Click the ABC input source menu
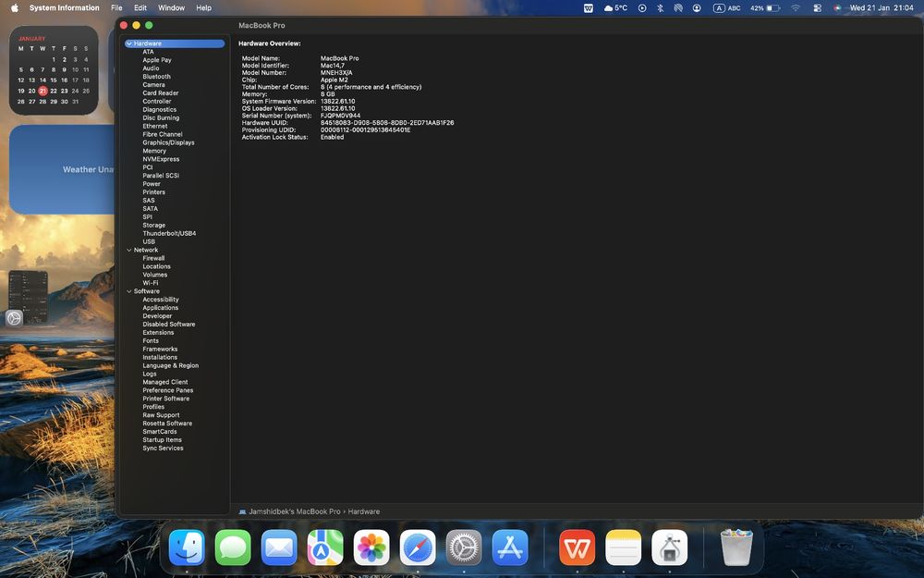This screenshot has width=924, height=578. pyautogui.click(x=727, y=8)
